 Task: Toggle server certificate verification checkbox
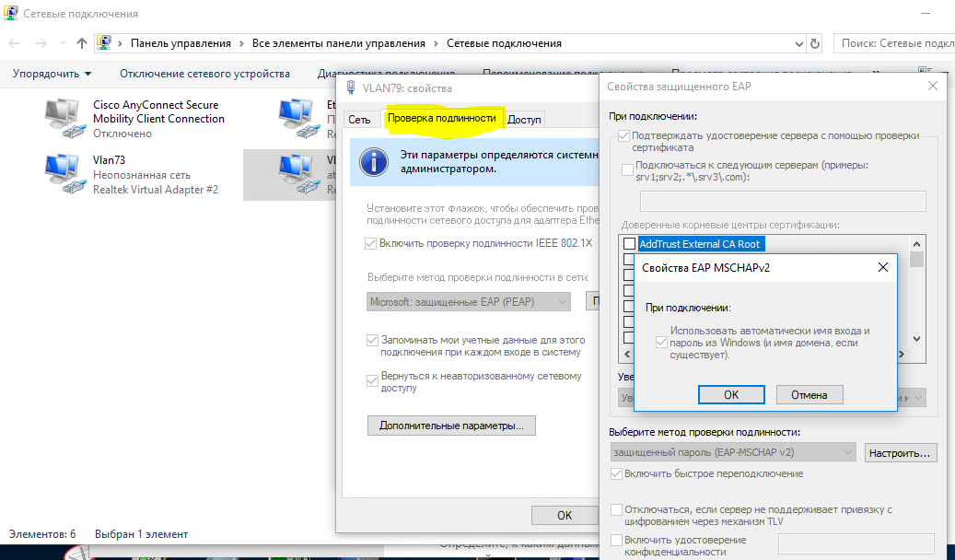tap(623, 135)
